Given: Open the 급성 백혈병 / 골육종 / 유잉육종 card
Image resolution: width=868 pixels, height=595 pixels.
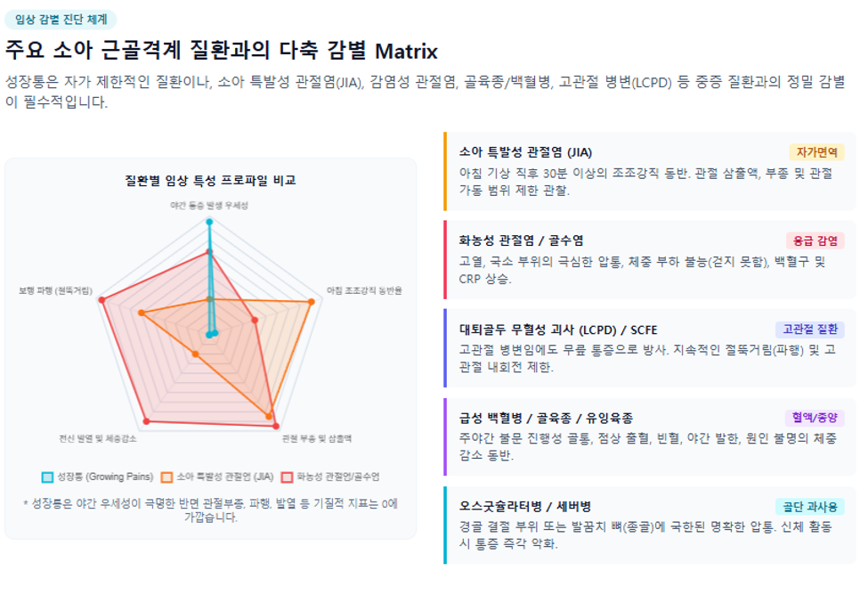Looking at the screenshot, I should (x=650, y=436).
